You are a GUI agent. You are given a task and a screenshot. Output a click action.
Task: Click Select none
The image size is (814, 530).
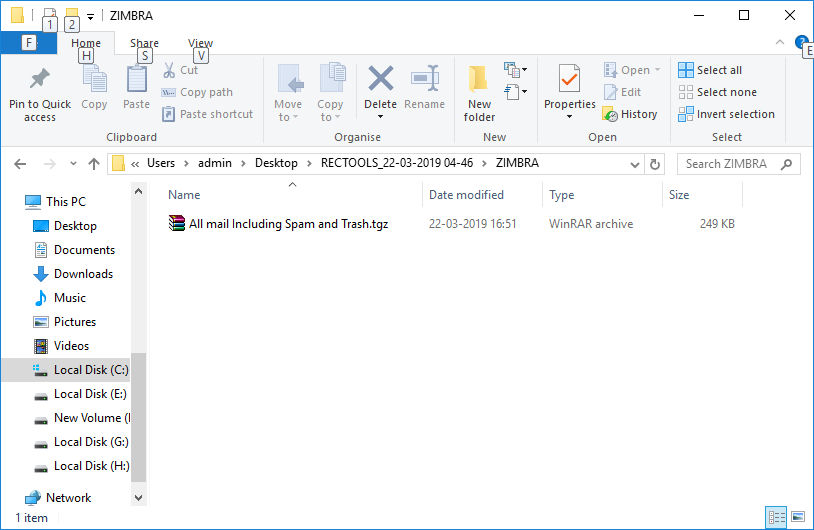tap(717, 92)
